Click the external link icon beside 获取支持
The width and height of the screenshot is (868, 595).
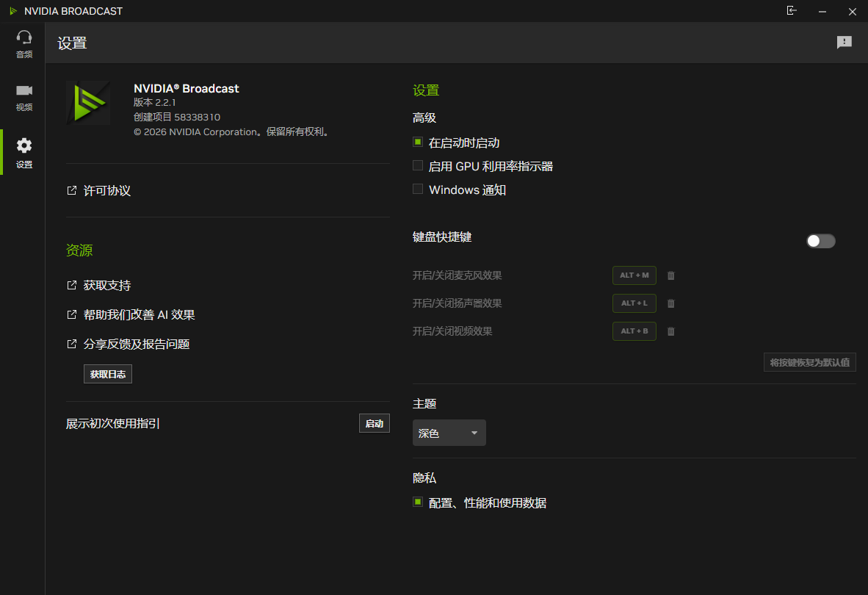pos(71,285)
